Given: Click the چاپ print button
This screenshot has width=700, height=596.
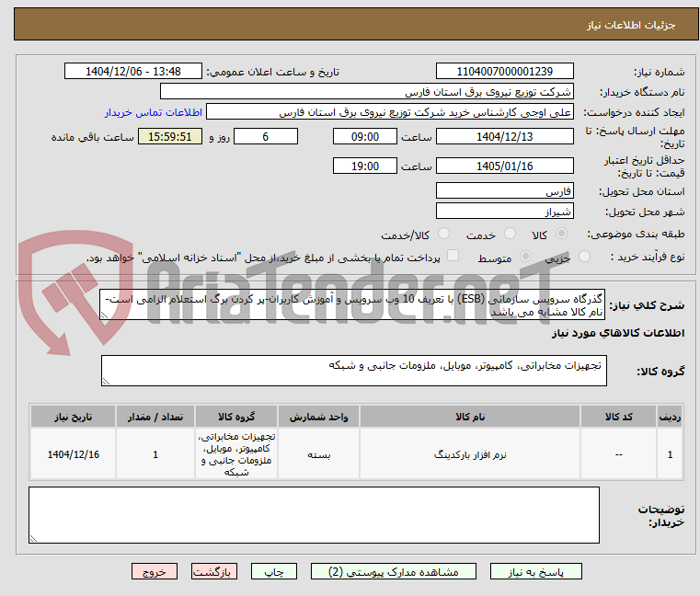Looking at the screenshot, I should point(274,572).
